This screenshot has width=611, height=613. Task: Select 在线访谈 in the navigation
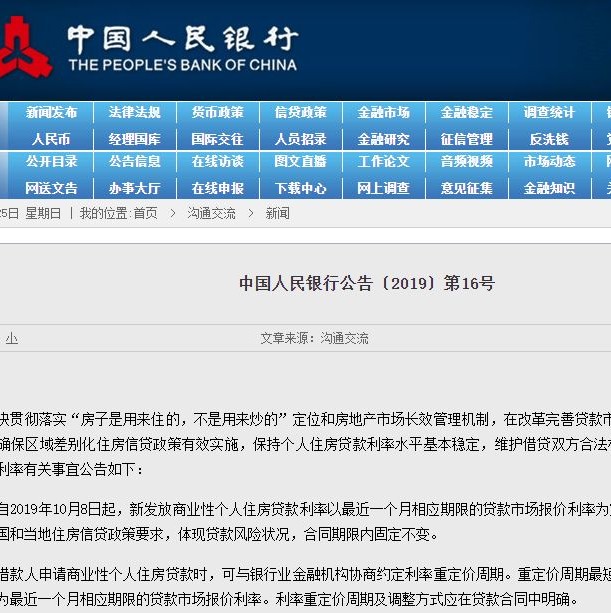pos(218,161)
